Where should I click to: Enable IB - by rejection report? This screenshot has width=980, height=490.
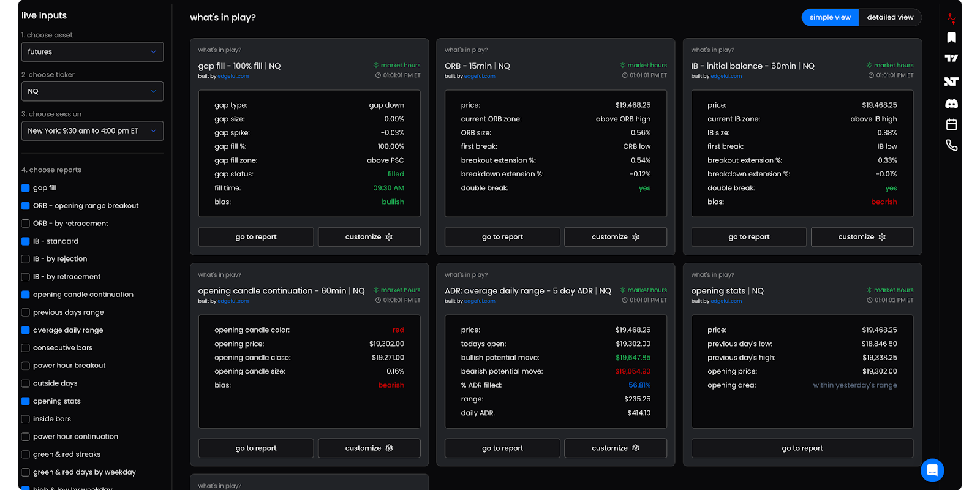click(x=26, y=259)
